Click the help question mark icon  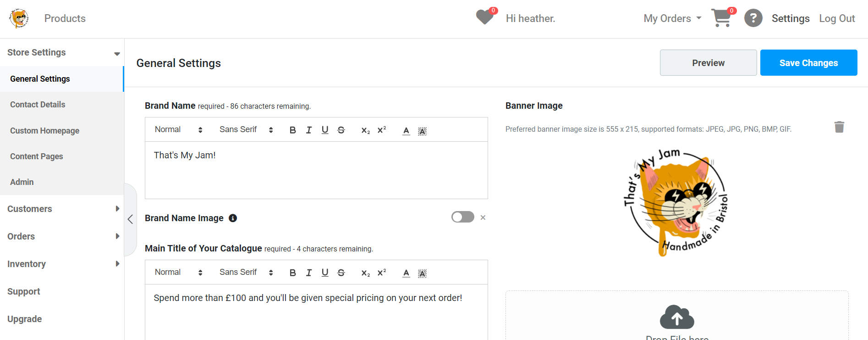[753, 18]
